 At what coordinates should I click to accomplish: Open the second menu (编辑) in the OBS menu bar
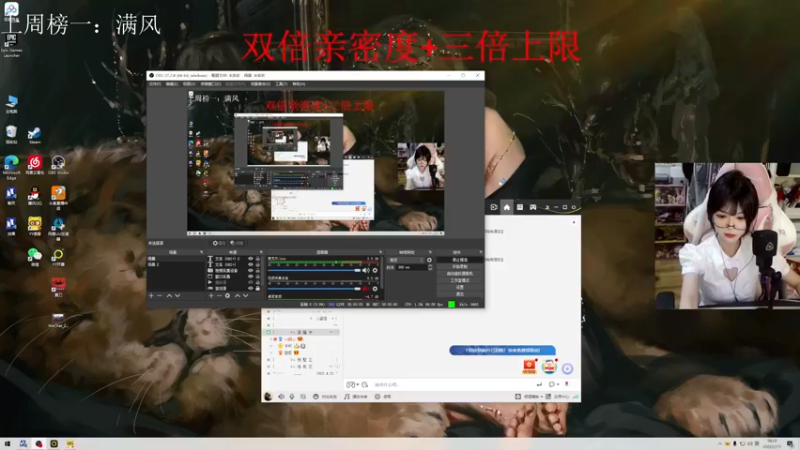pos(172,84)
